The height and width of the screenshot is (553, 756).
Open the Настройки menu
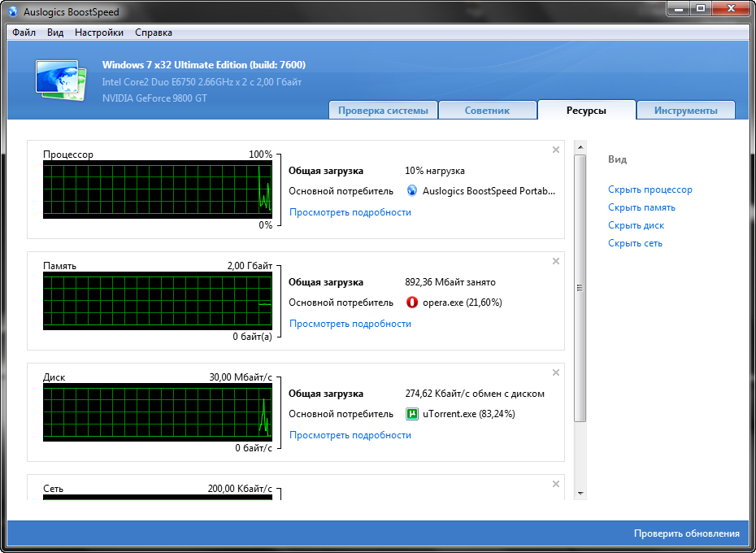[x=99, y=33]
